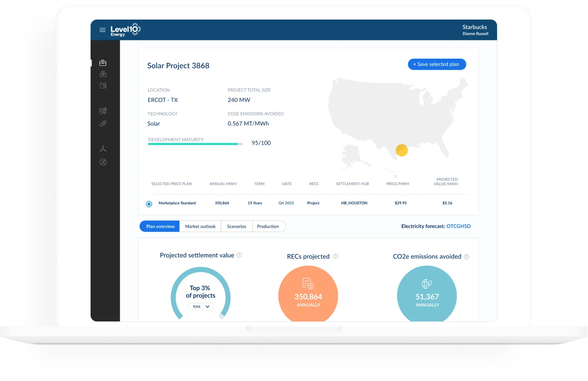The image size is (588, 381).
Task: Switch to the Market outlook tab
Action: click(x=200, y=226)
